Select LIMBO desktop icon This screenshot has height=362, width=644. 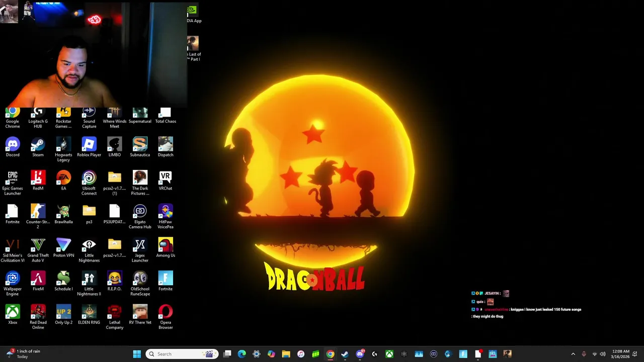[115, 147]
